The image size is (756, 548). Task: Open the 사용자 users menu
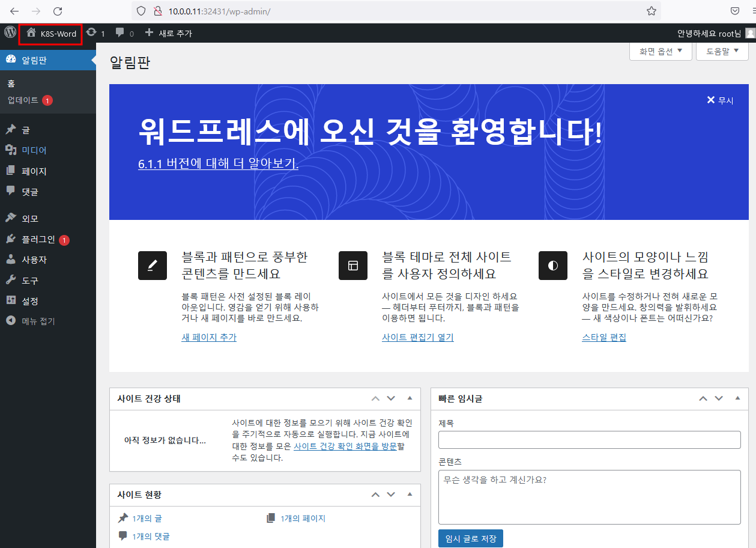48,260
